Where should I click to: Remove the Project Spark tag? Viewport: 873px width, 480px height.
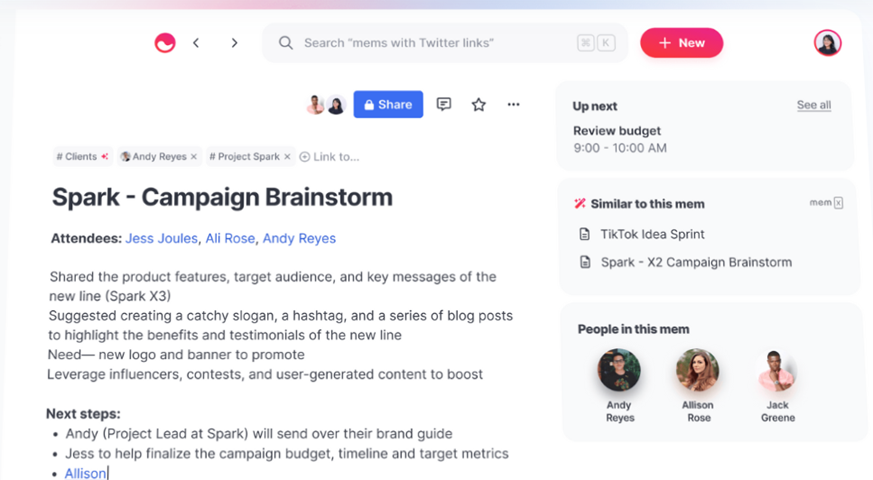[x=287, y=156]
